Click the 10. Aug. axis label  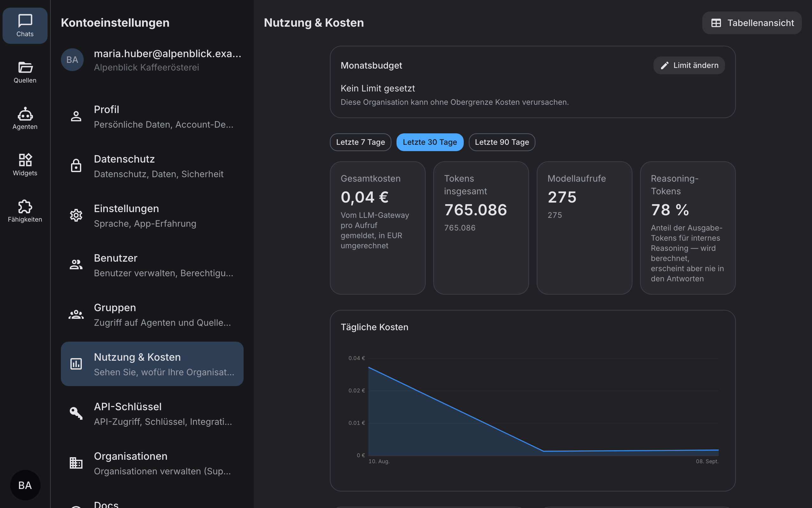pyautogui.click(x=379, y=461)
